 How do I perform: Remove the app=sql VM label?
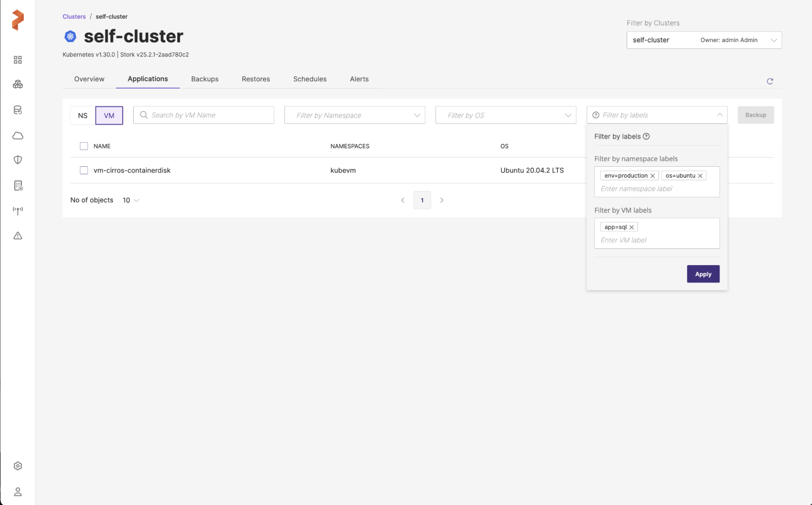tap(632, 227)
